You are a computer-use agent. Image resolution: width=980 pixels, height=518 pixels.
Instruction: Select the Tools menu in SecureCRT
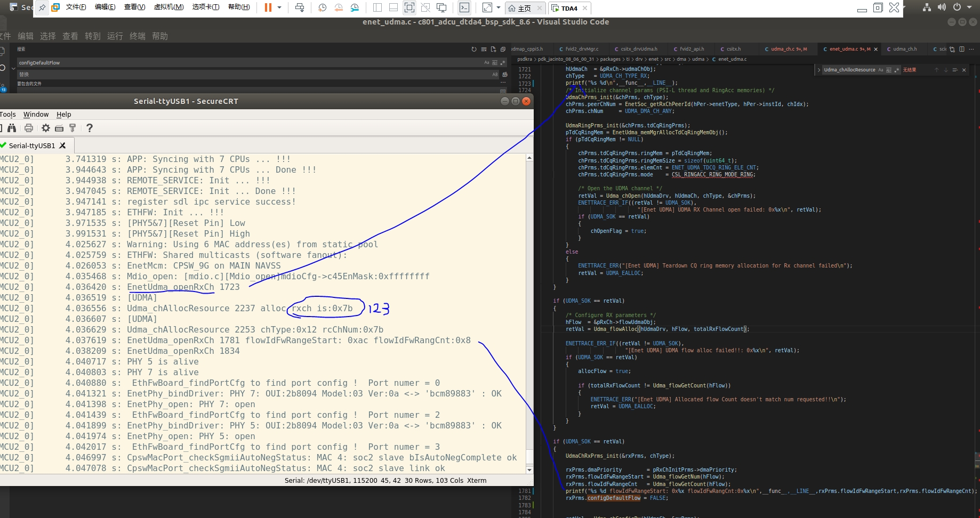(9, 115)
